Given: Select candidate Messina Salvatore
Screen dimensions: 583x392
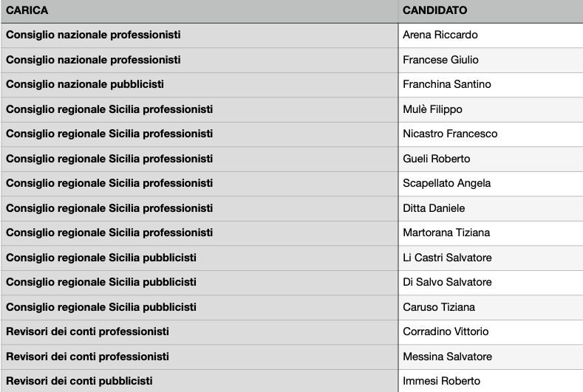Looking at the screenshot, I should pos(447,357).
